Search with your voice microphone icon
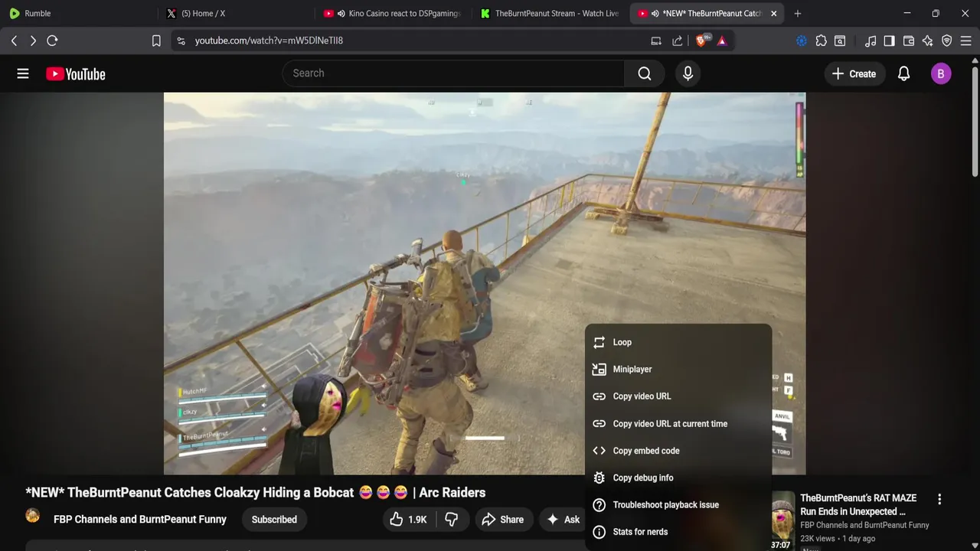980x551 pixels. 688,73
